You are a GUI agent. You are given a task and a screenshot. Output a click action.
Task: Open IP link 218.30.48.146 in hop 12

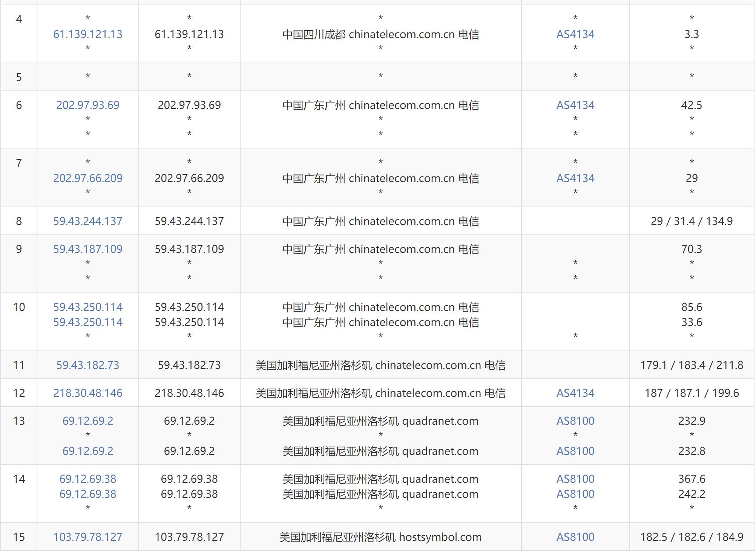(x=88, y=393)
